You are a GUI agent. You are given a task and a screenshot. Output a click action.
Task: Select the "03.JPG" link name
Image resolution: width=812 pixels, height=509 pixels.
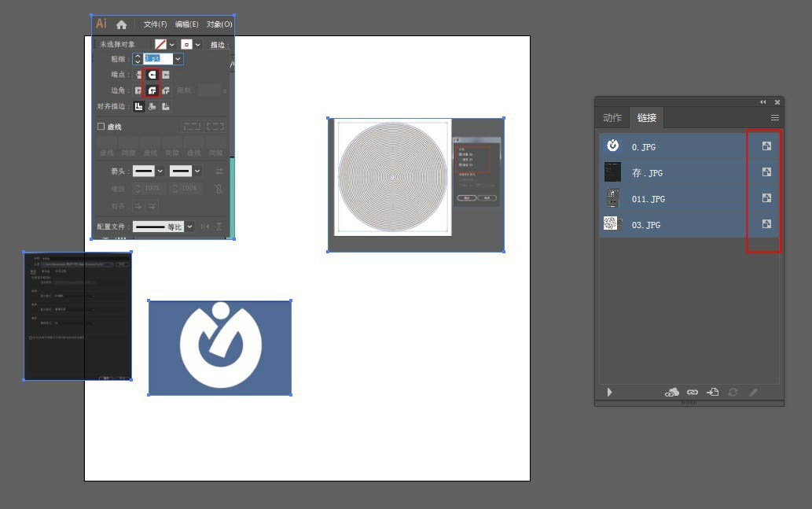point(646,224)
